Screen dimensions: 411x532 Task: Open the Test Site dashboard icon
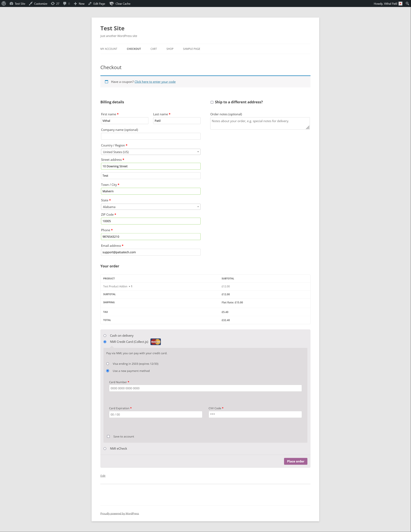[x=12, y=4]
